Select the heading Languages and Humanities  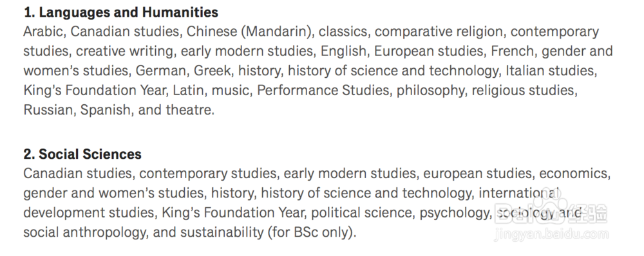121,12
